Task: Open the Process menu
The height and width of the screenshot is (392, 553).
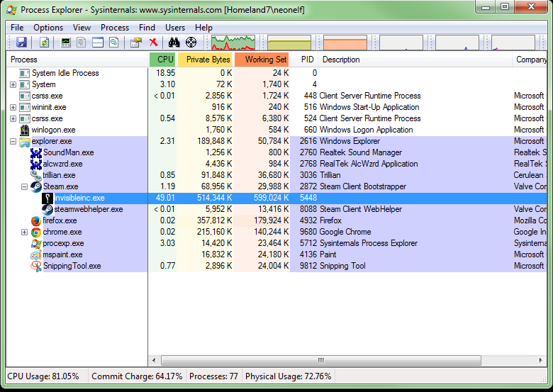Action: (114, 28)
